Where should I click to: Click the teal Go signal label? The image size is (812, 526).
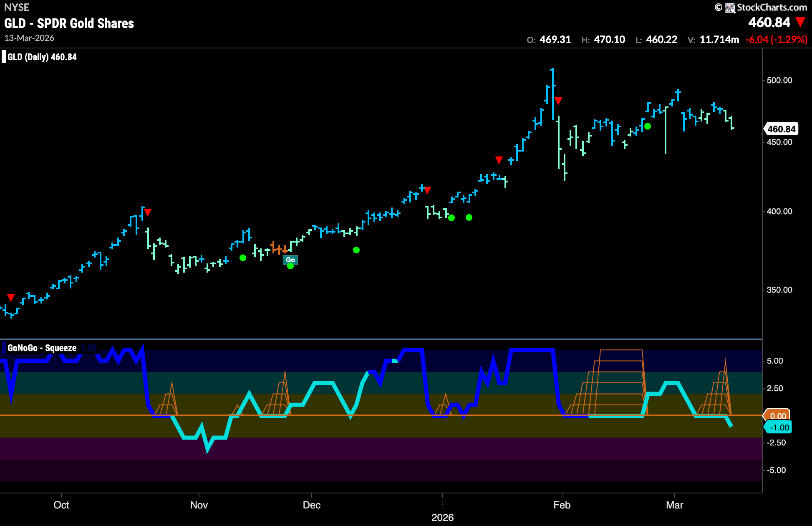pos(290,260)
